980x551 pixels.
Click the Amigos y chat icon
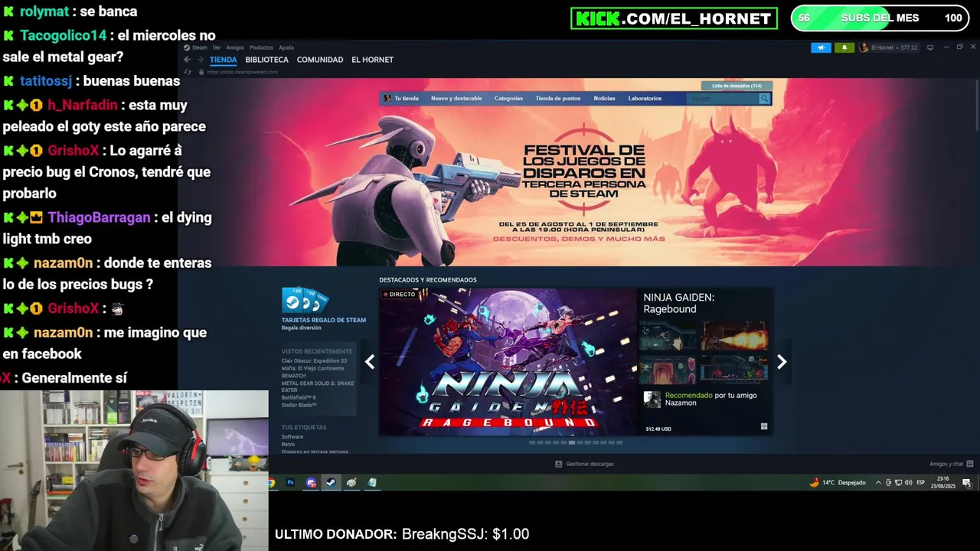coord(970,464)
